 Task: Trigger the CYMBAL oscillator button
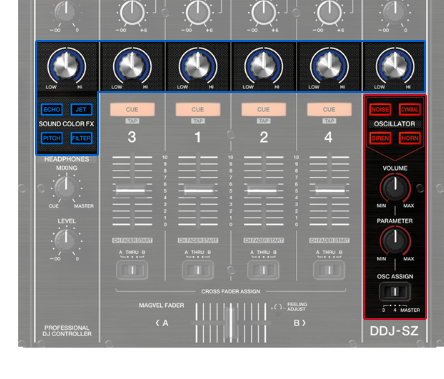pyautogui.click(x=410, y=109)
